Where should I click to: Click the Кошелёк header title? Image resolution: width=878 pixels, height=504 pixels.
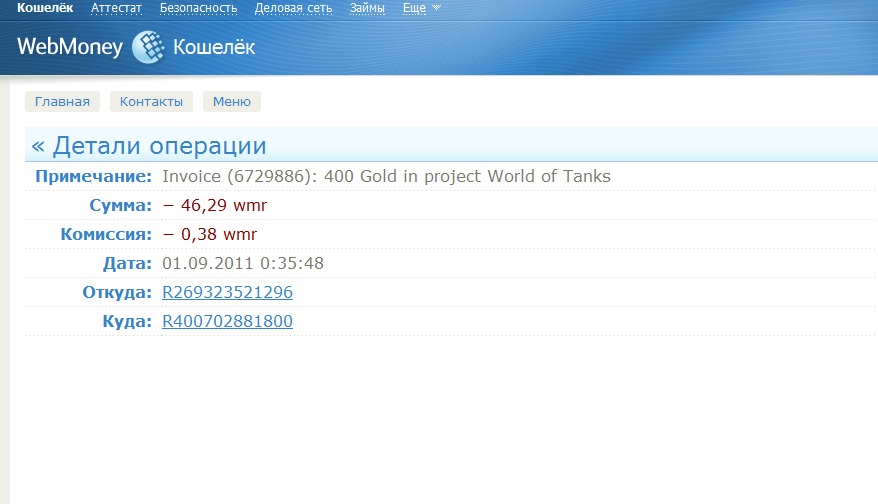214,47
